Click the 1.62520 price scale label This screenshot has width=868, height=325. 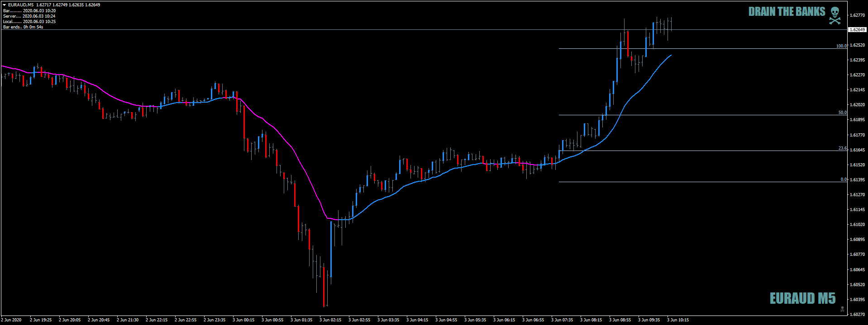(x=857, y=45)
